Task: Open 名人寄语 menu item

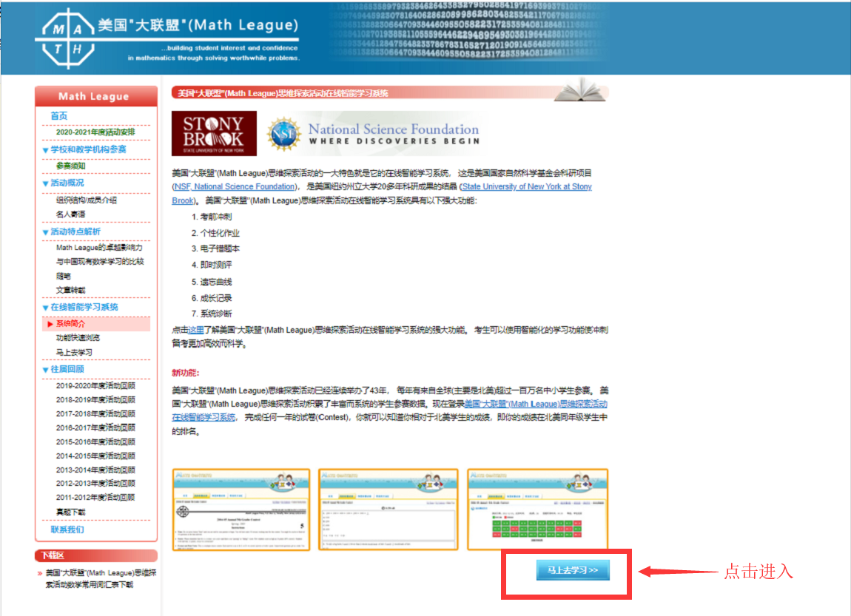Action: click(x=70, y=214)
